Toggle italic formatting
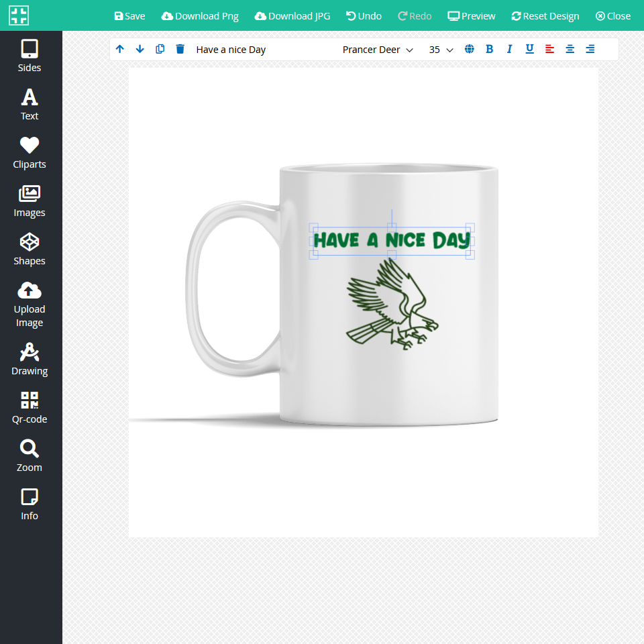Screen dimensions: 644x644 (509, 49)
